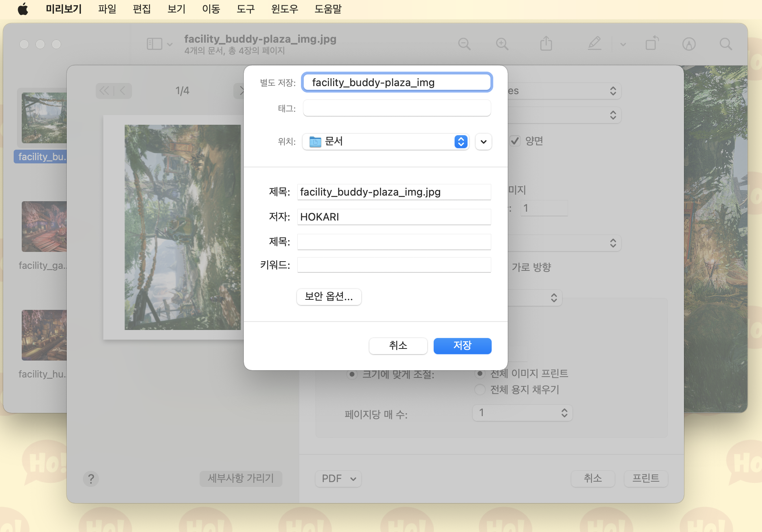This screenshot has width=762, height=532.
Task: Click the search magnifier icon in toolbar
Action: pyautogui.click(x=726, y=44)
